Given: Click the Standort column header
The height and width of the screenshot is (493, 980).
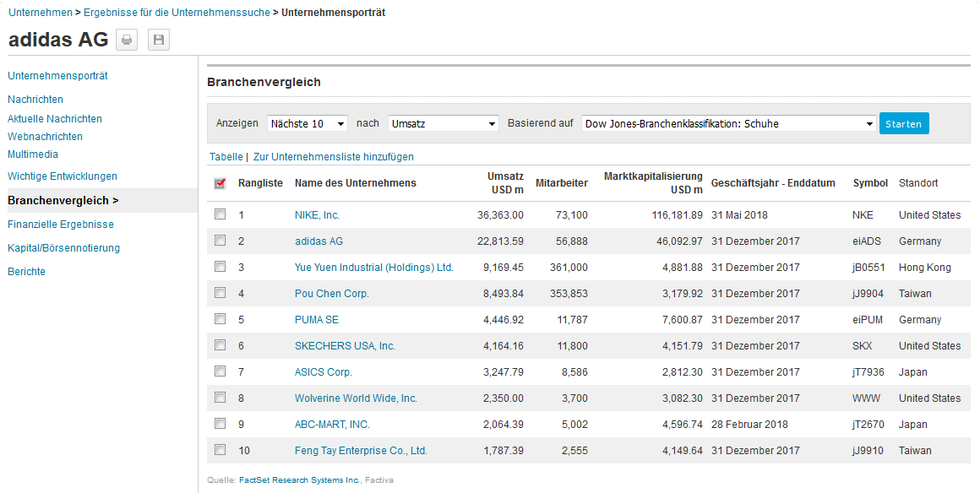Looking at the screenshot, I should click(x=918, y=183).
